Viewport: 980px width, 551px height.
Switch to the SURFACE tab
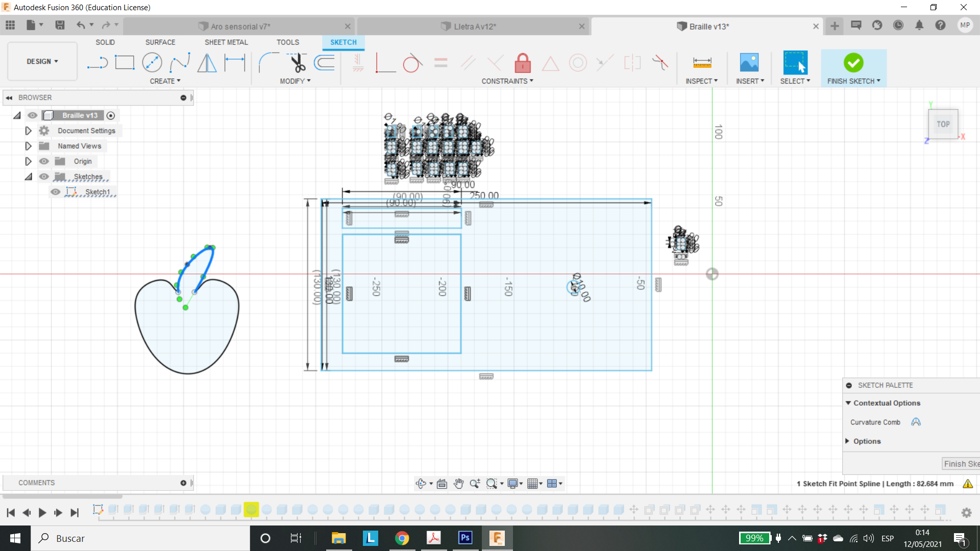[160, 42]
